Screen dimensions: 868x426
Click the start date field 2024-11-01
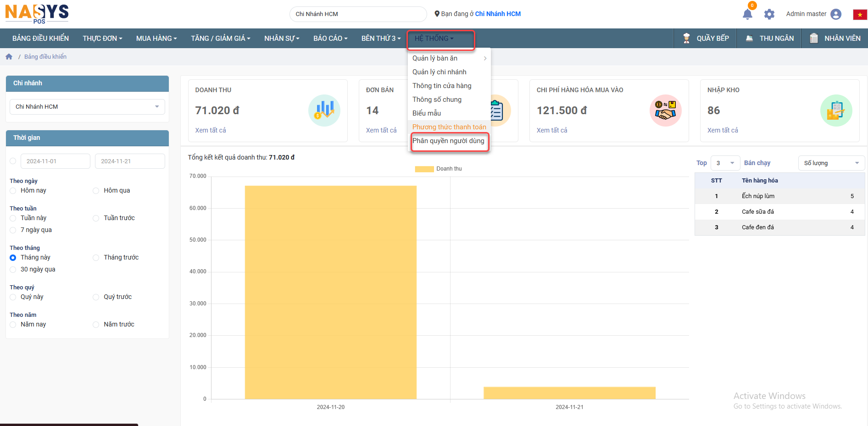(56, 161)
